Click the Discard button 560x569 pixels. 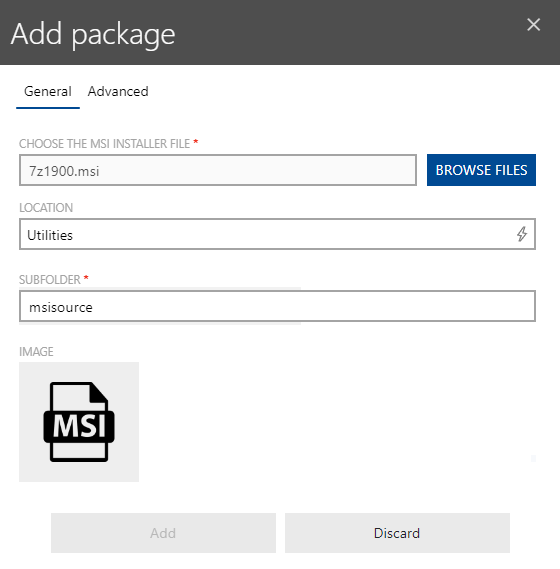point(397,533)
